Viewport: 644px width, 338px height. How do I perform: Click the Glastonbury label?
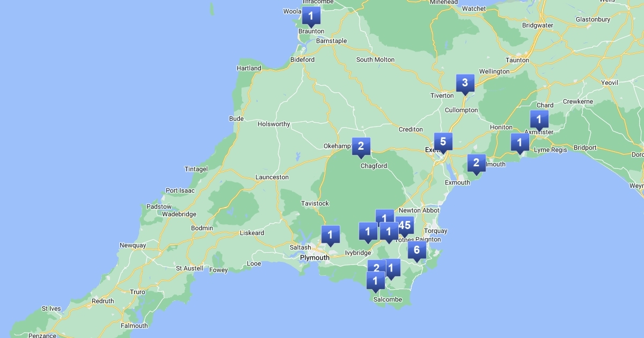click(593, 19)
